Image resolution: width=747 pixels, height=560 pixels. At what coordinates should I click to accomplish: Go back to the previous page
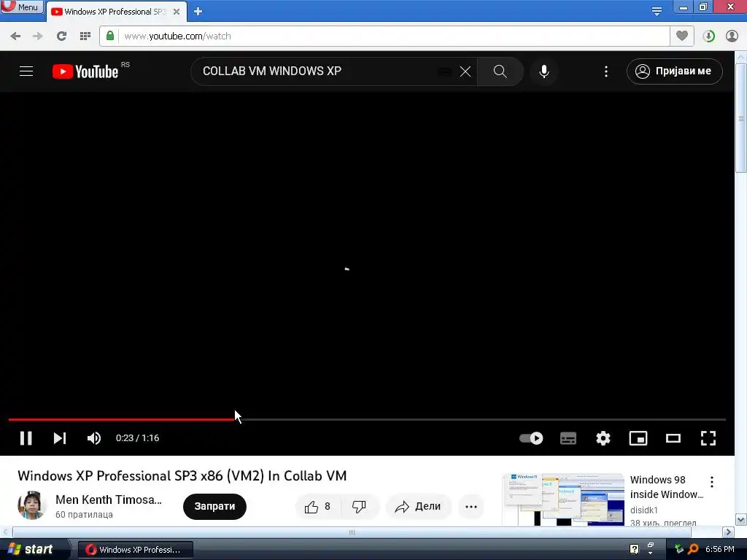point(15,36)
